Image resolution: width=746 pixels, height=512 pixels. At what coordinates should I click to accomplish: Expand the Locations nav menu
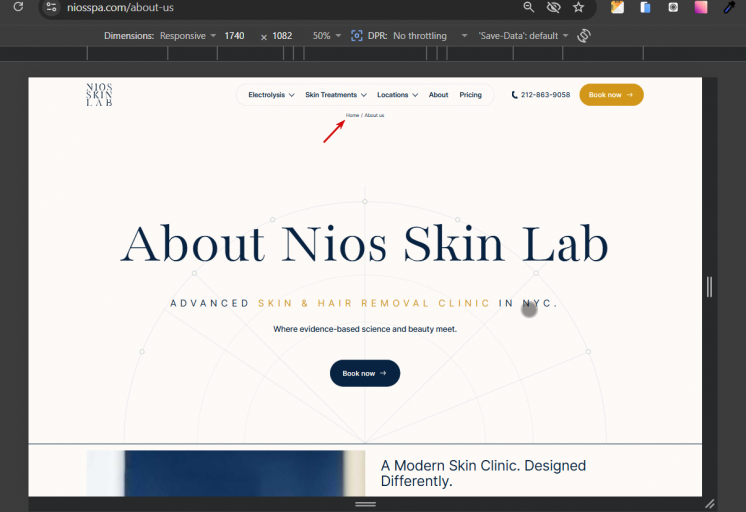tap(398, 95)
